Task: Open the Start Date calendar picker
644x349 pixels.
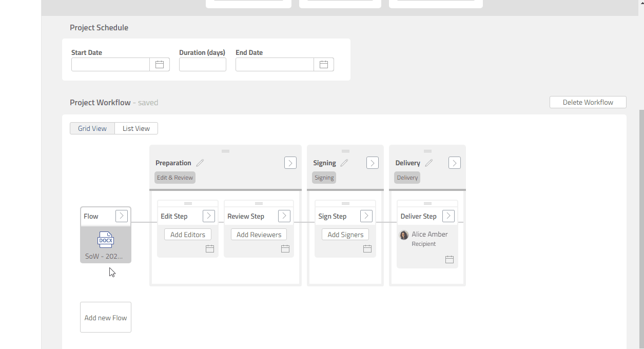Action: 160,64
